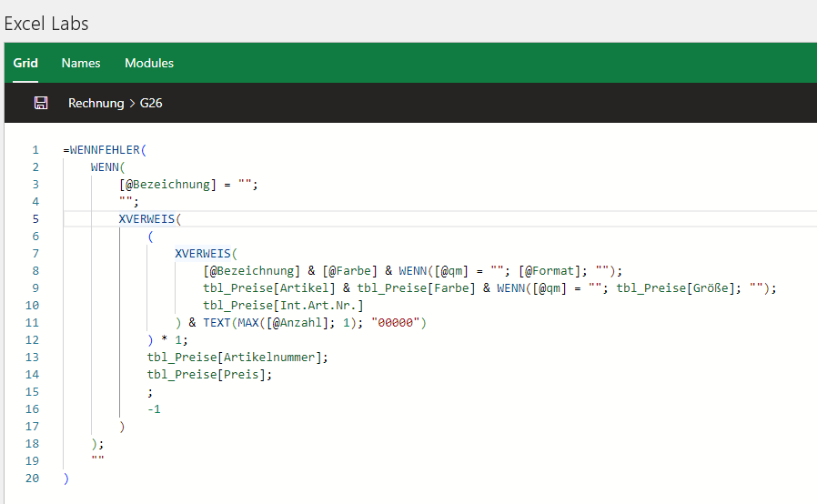Click the save icon in the dark toolbar

(40, 103)
